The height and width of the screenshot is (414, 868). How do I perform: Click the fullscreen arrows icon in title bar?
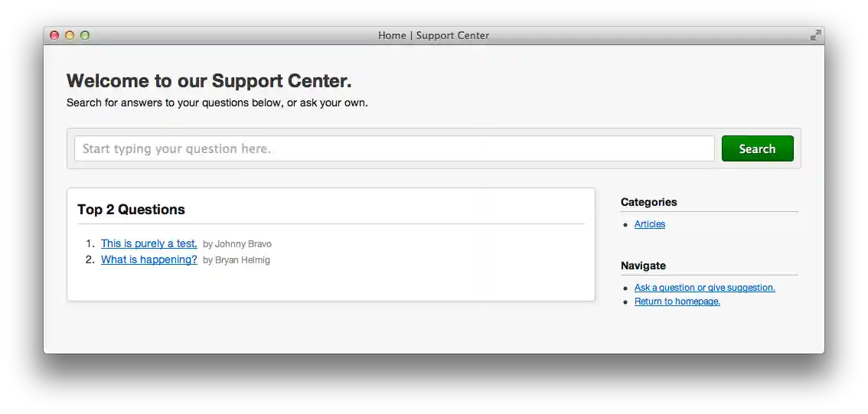click(815, 35)
